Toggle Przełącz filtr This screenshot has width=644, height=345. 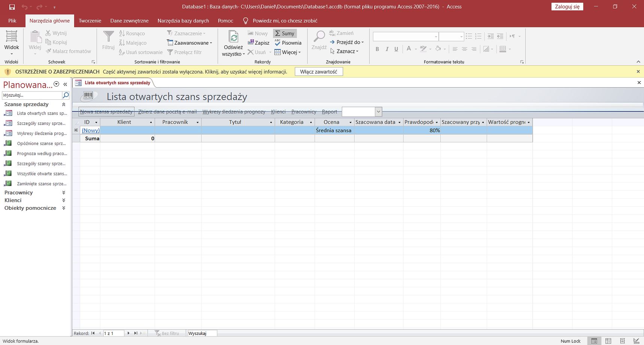coord(184,52)
